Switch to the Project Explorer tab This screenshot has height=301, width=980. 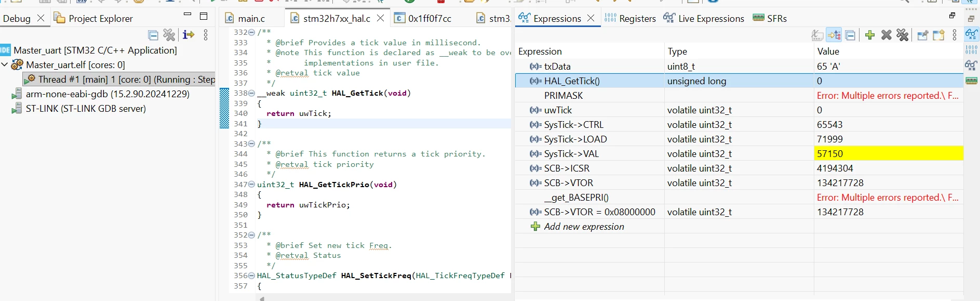(93, 18)
